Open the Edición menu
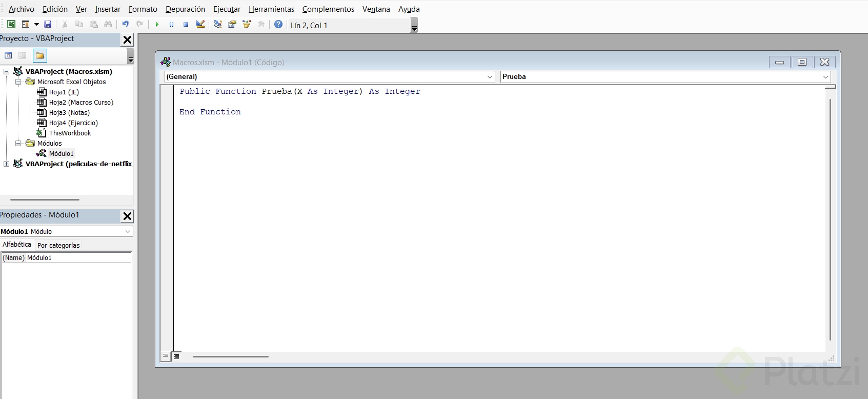 coord(55,9)
